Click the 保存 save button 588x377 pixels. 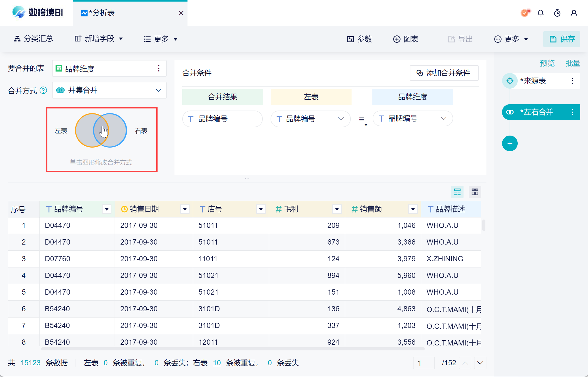pyautogui.click(x=561, y=39)
